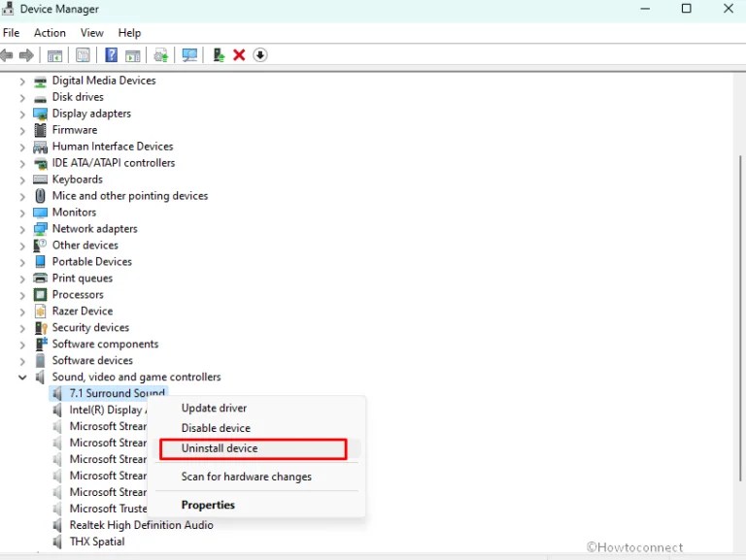This screenshot has width=746, height=560.
Task: Minimize the Device Manager window
Action: tap(645, 9)
